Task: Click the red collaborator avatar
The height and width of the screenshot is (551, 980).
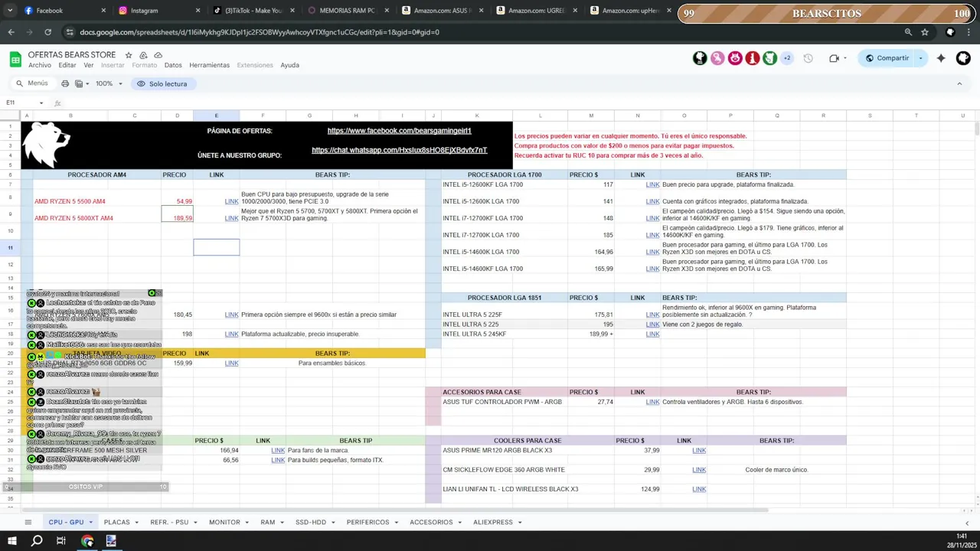Action: coord(753,58)
